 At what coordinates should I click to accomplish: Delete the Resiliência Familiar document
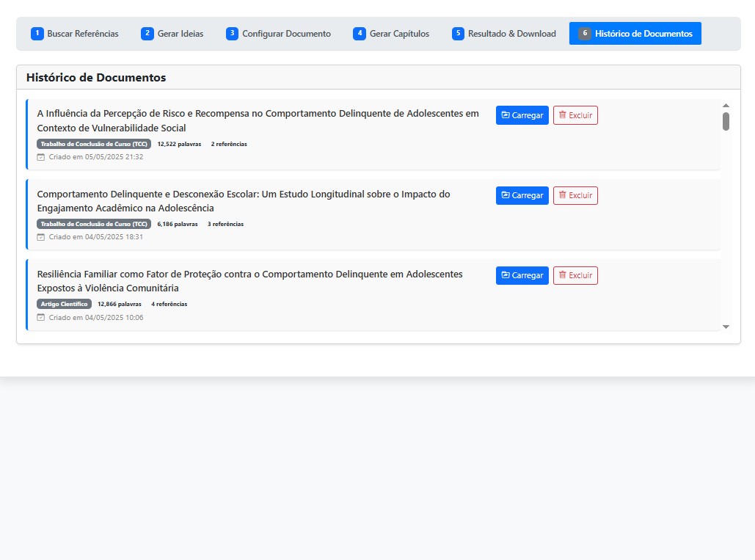[x=575, y=275]
